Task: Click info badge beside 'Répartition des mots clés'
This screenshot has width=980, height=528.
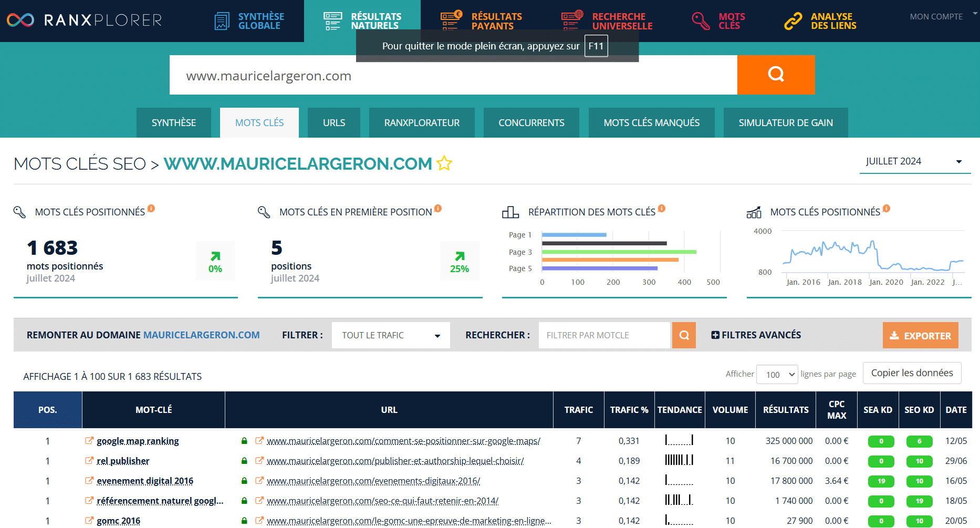Action: [x=662, y=208]
